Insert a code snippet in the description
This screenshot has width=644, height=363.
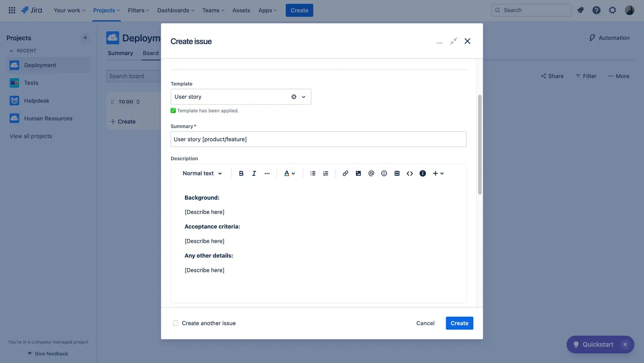[x=410, y=173]
